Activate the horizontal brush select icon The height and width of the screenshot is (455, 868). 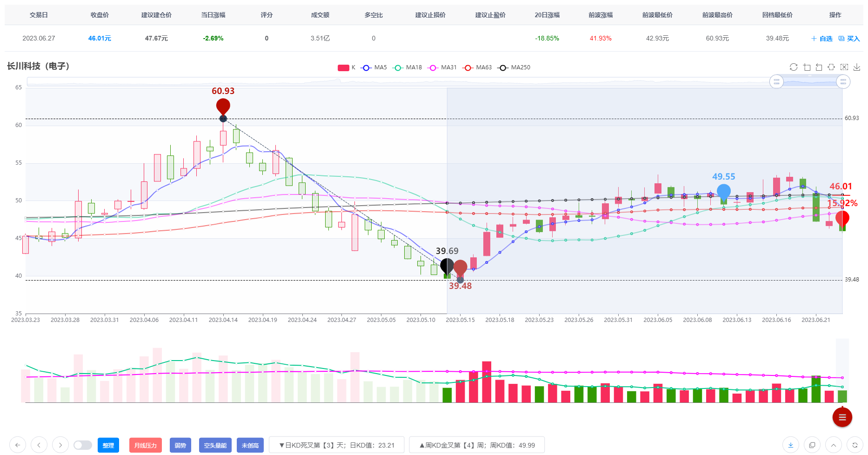click(x=831, y=67)
